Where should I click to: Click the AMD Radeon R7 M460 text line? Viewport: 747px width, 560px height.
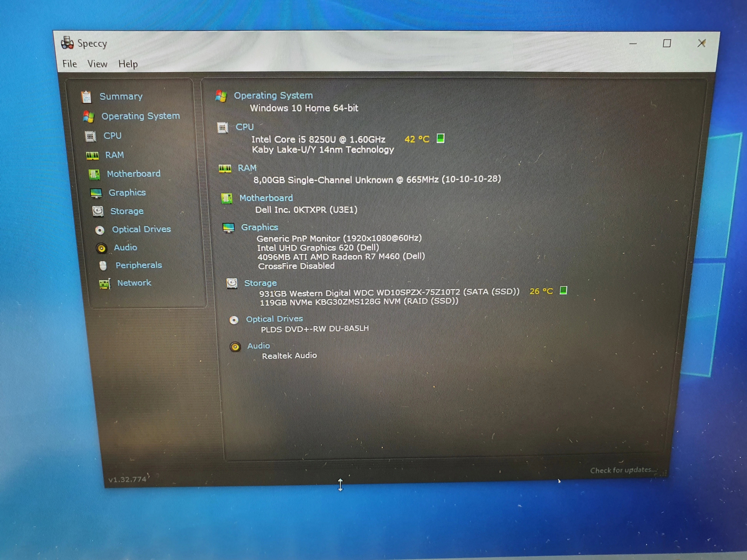[x=341, y=256]
